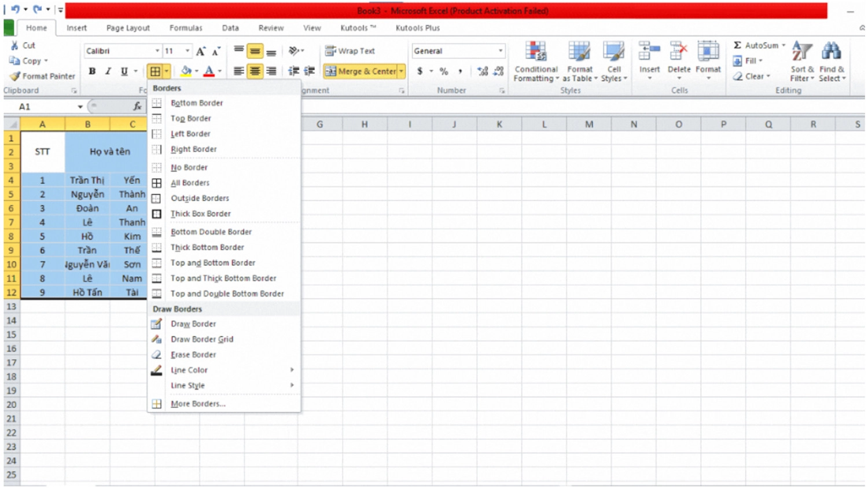The height and width of the screenshot is (488, 868).
Task: Apply Underline formatting
Action: pos(124,71)
